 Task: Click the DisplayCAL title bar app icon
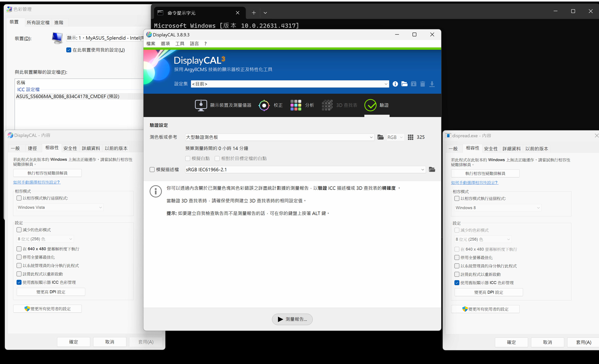point(149,35)
